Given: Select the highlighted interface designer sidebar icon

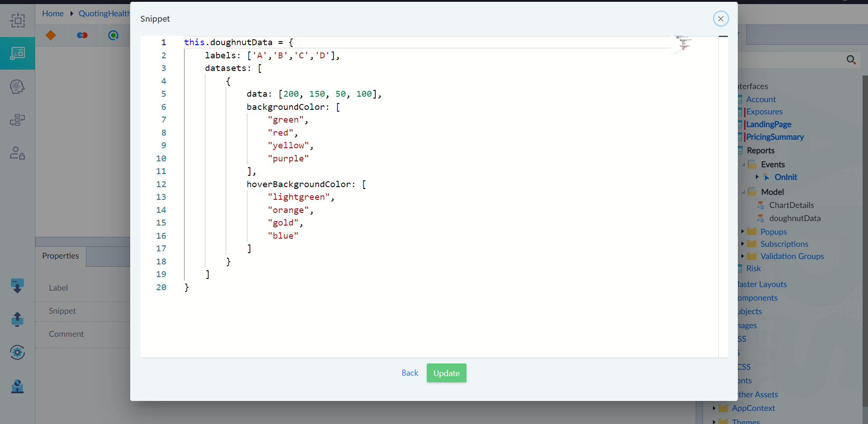Looking at the screenshot, I should 18,53.
